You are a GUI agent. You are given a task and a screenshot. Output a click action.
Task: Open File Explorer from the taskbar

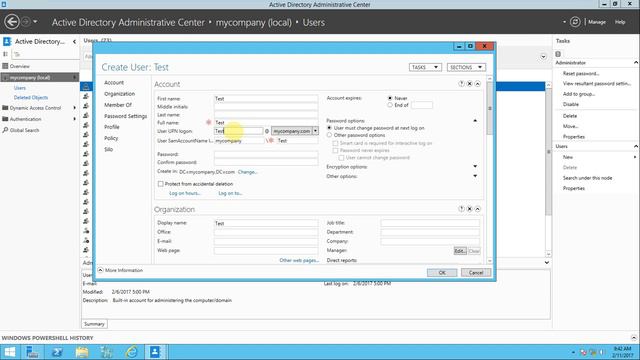click(x=82, y=352)
